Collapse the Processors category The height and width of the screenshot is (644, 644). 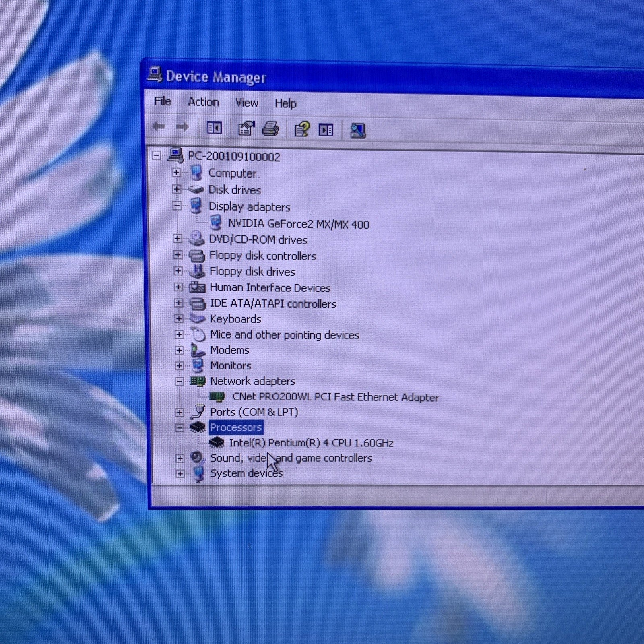(x=180, y=427)
